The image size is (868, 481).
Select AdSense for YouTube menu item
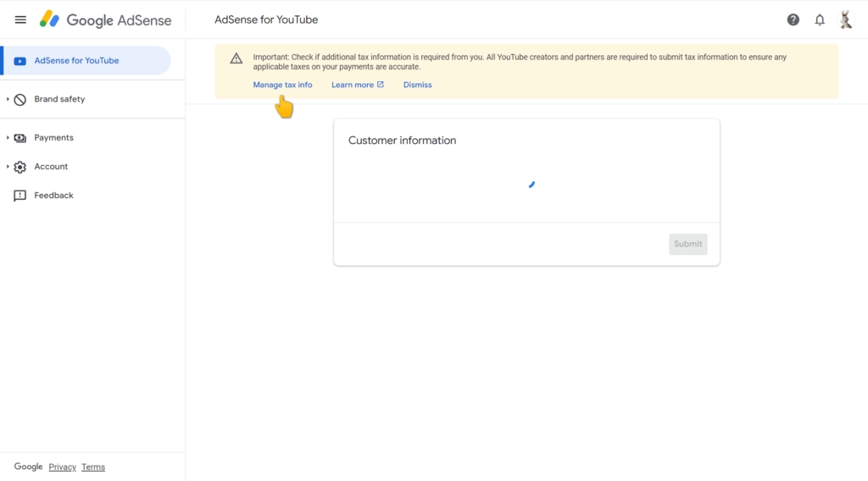[86, 61]
